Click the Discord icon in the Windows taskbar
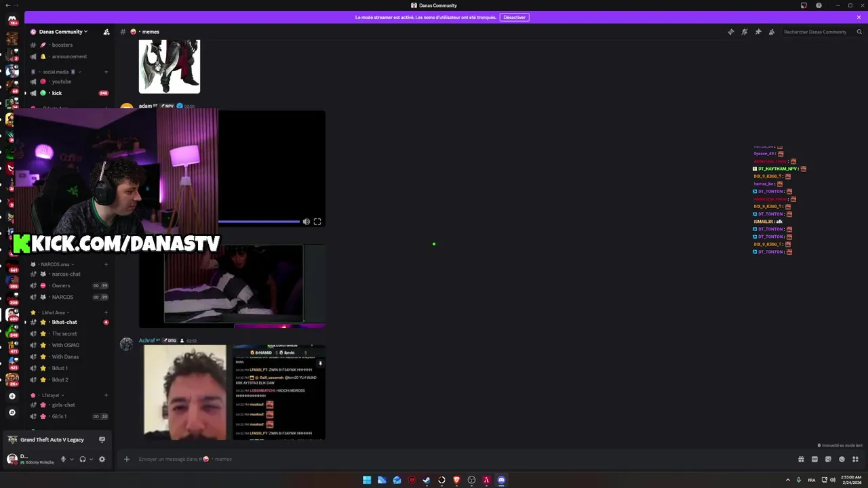The width and height of the screenshot is (868, 488). click(x=501, y=480)
